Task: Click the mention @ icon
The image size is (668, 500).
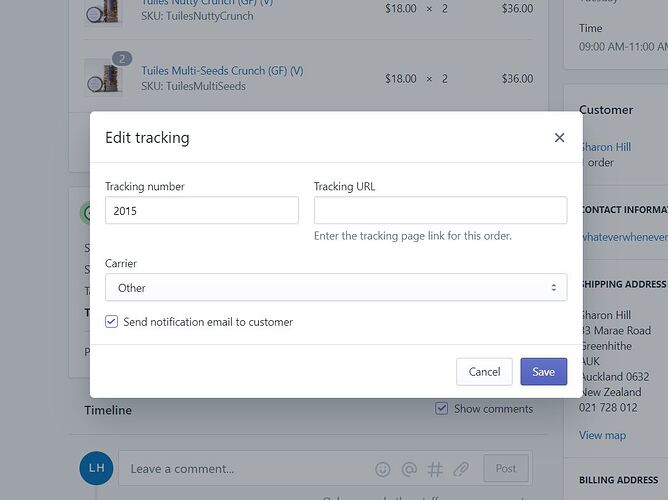Action: click(x=409, y=468)
